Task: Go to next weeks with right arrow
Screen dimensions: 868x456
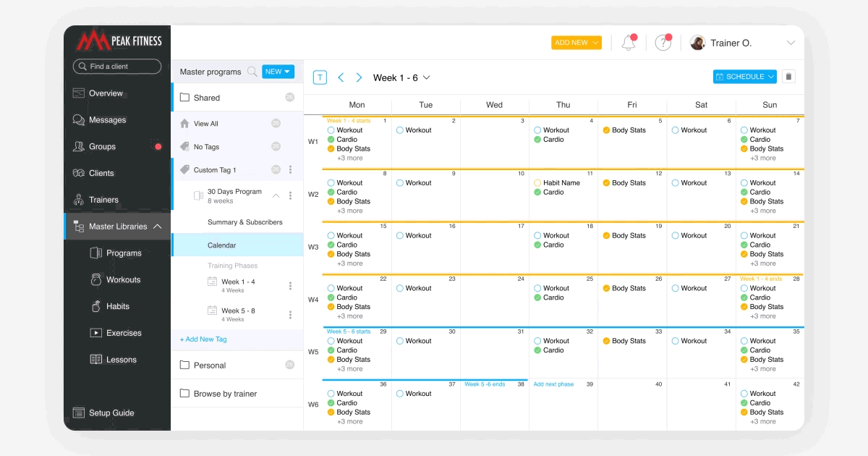Action: coord(359,77)
